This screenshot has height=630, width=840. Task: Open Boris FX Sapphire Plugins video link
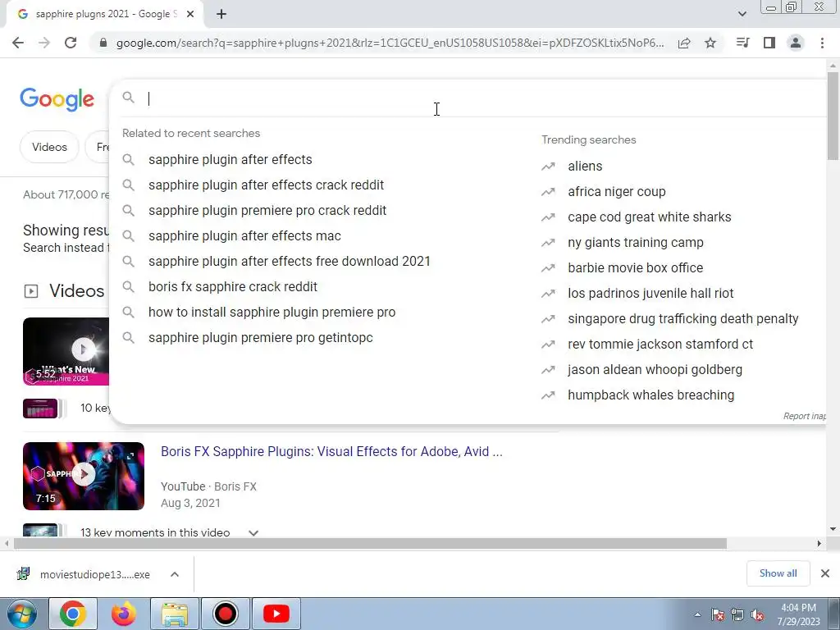(331, 452)
